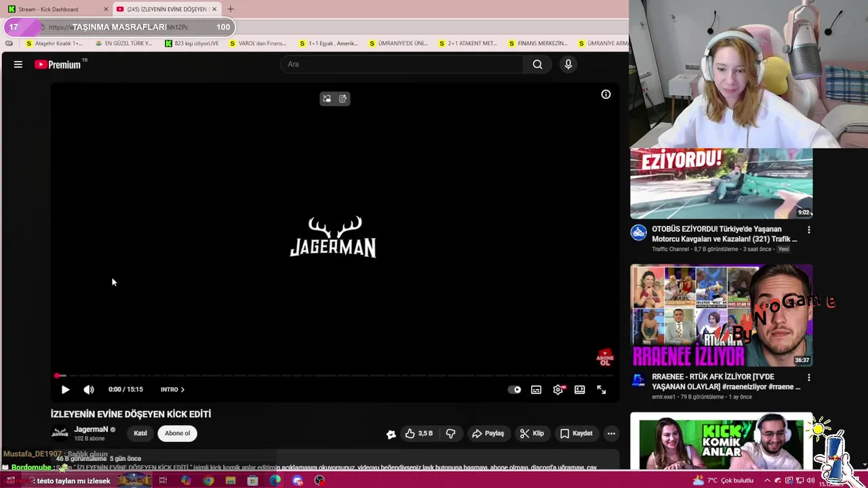Screen dimensions: 868x488
Task: Switch to theater mode
Action: coord(580,390)
